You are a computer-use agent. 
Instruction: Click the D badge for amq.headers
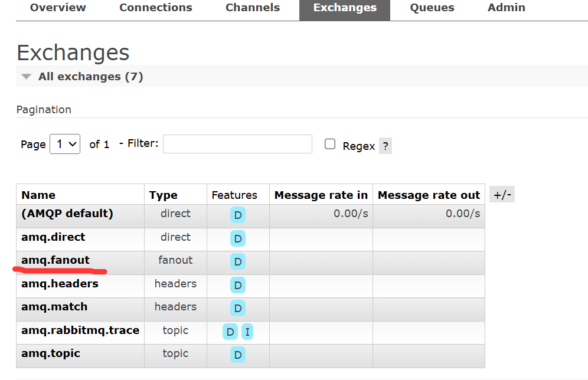tap(238, 285)
